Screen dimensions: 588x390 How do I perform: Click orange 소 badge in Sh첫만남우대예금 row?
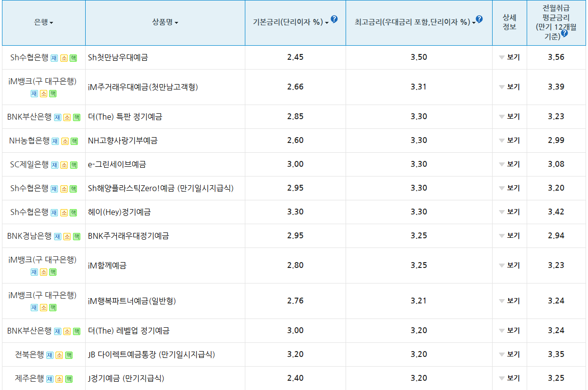point(64,58)
